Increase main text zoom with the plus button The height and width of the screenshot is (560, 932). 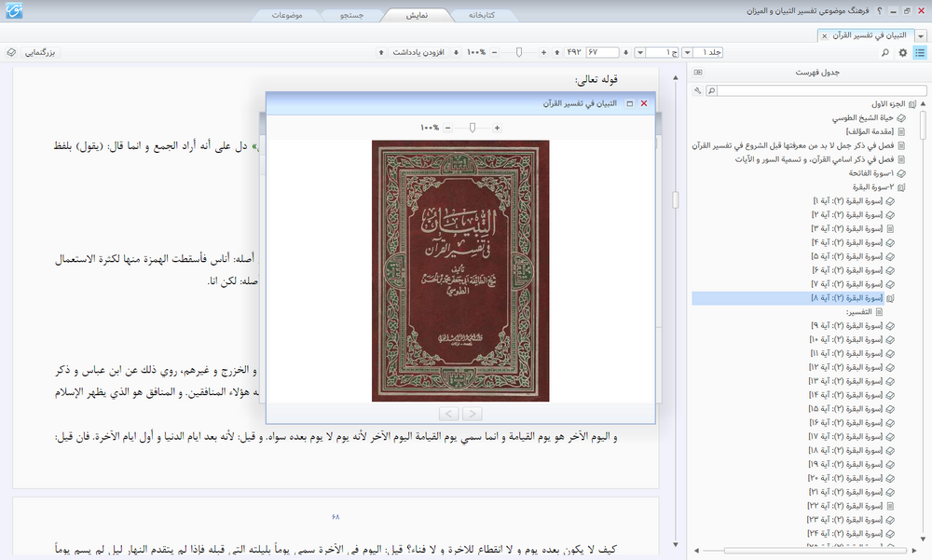pyautogui.click(x=543, y=52)
